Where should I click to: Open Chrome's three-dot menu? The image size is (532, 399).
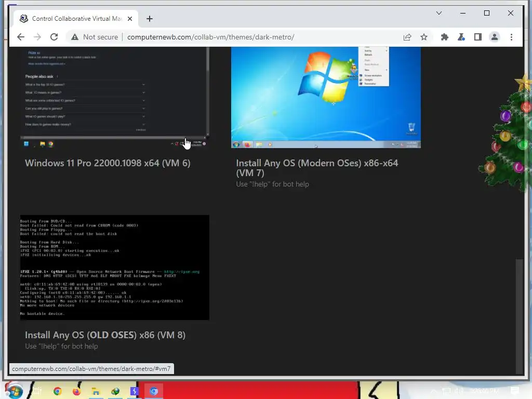(x=511, y=37)
